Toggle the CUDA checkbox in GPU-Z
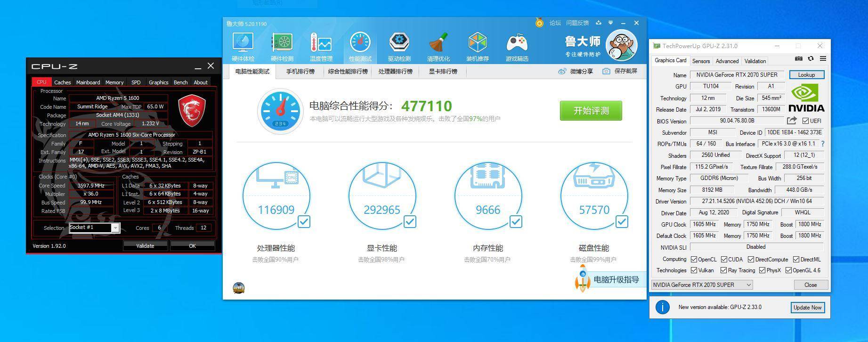868x342 pixels. tap(724, 260)
